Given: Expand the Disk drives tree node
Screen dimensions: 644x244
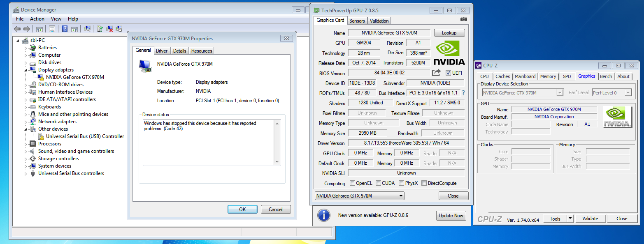Looking at the screenshot, I should (26, 62).
